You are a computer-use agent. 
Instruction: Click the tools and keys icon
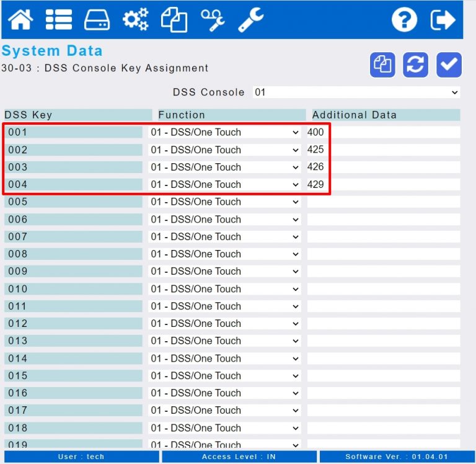point(213,20)
